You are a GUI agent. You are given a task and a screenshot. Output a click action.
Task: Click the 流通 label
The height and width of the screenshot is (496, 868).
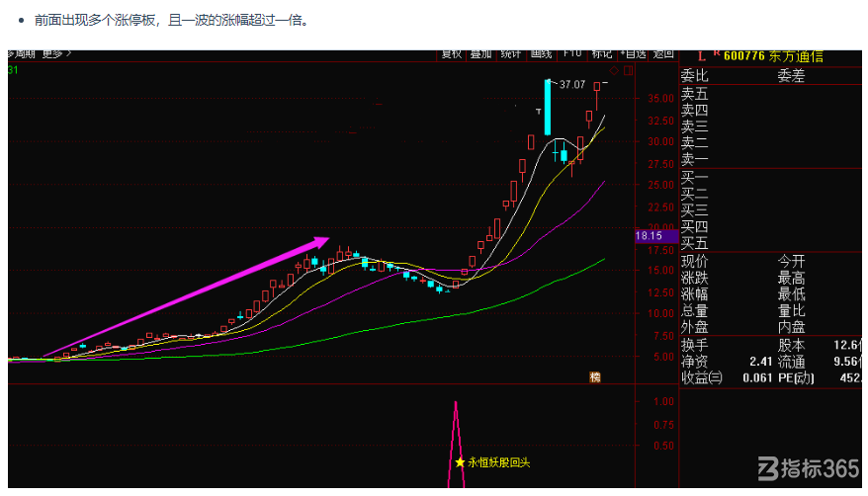click(x=791, y=362)
